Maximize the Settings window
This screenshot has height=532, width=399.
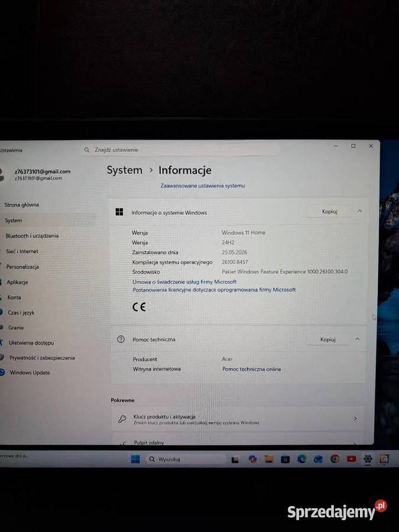click(x=353, y=146)
